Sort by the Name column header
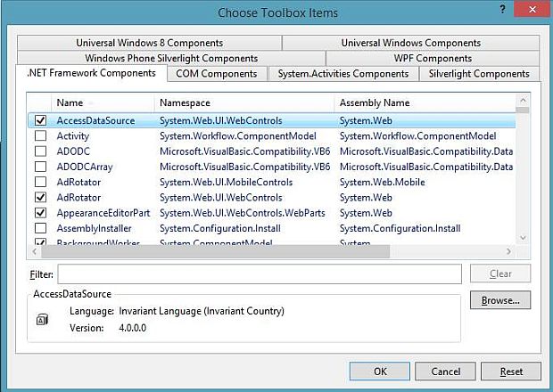Screen dimensions: 553x392 click(x=103, y=102)
